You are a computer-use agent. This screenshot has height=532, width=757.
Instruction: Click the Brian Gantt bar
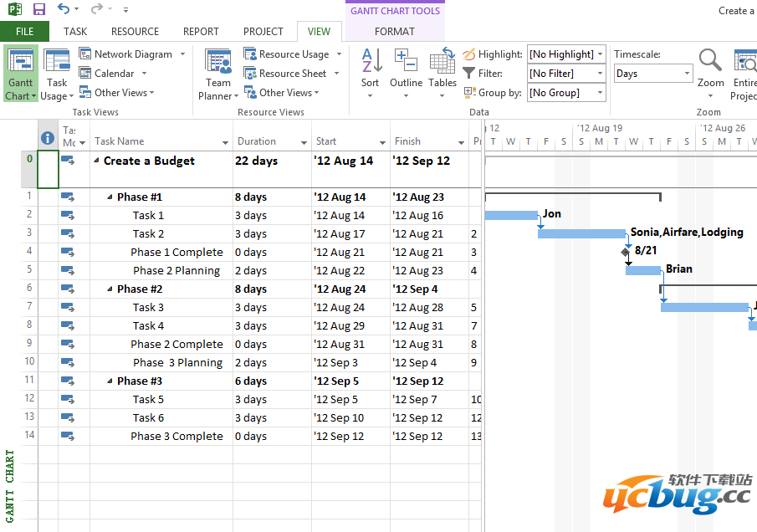[643, 270]
